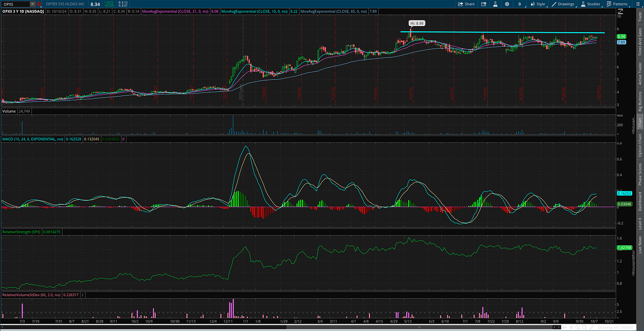Image resolution: width=644 pixels, height=331 pixels.
Task: Click the pan arrows icon at bottom
Action: (565, 327)
